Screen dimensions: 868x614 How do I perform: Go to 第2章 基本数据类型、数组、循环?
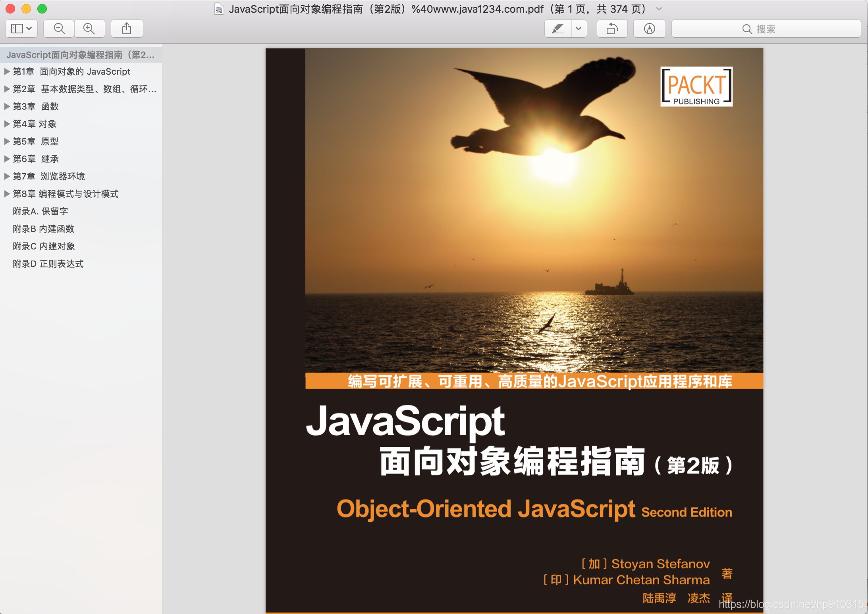point(85,89)
